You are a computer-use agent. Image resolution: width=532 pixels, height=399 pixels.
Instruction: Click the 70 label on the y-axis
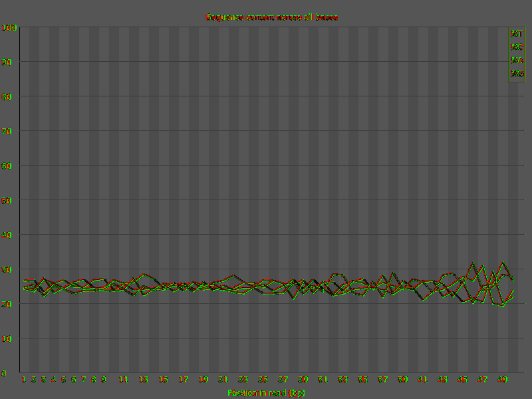(x=7, y=132)
